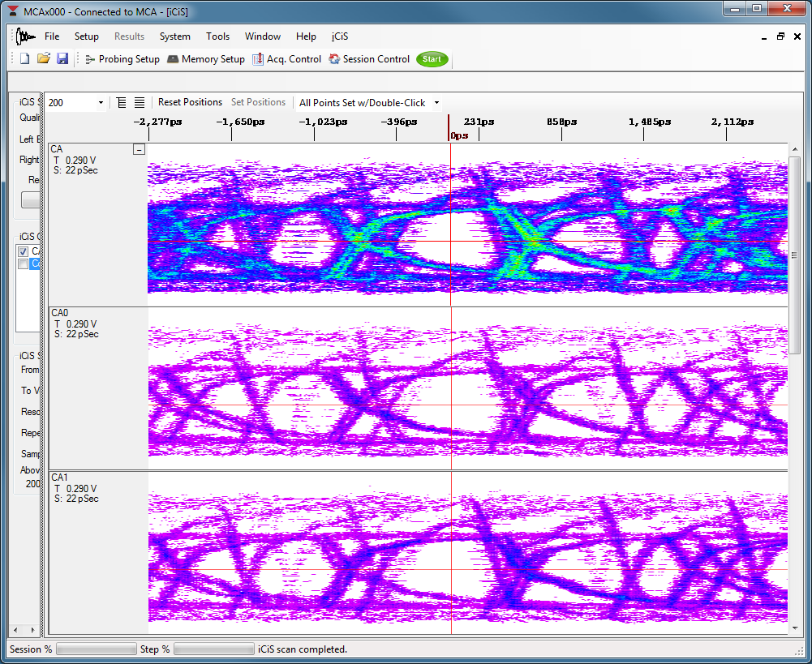This screenshot has height=664, width=812.
Task: Click the eye diagram vertical scrollbar thumb
Action: [795, 255]
